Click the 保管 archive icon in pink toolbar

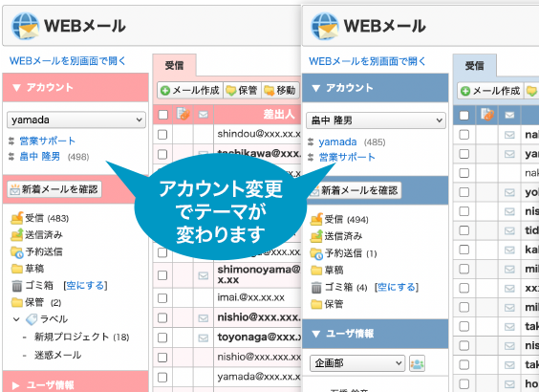point(231,91)
